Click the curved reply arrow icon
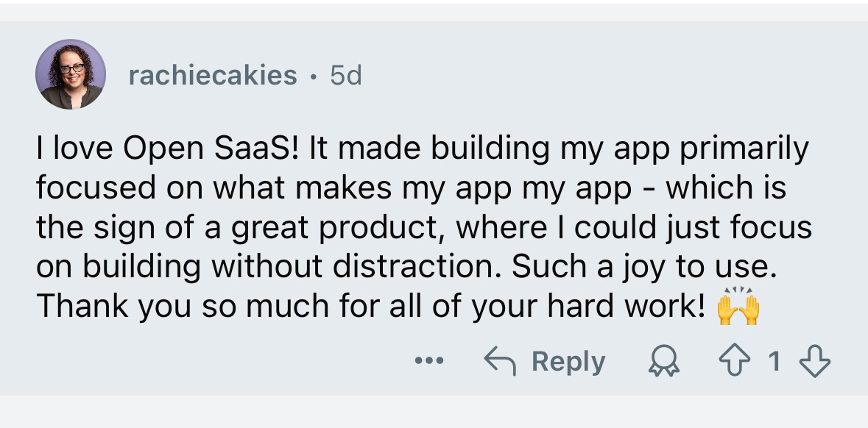This screenshot has width=868, height=428. (x=501, y=361)
